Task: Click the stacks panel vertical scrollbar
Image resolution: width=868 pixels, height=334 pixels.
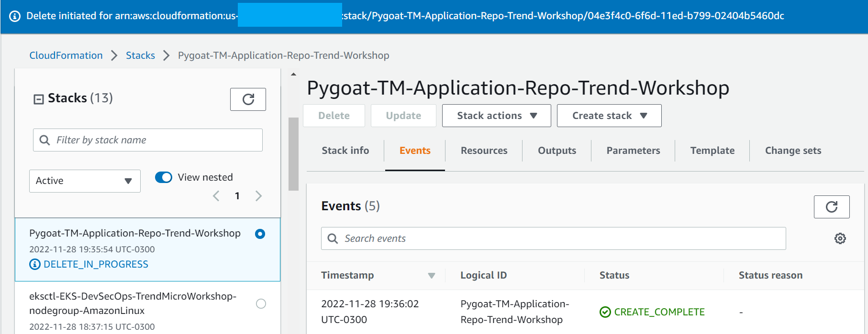Action: click(x=293, y=154)
